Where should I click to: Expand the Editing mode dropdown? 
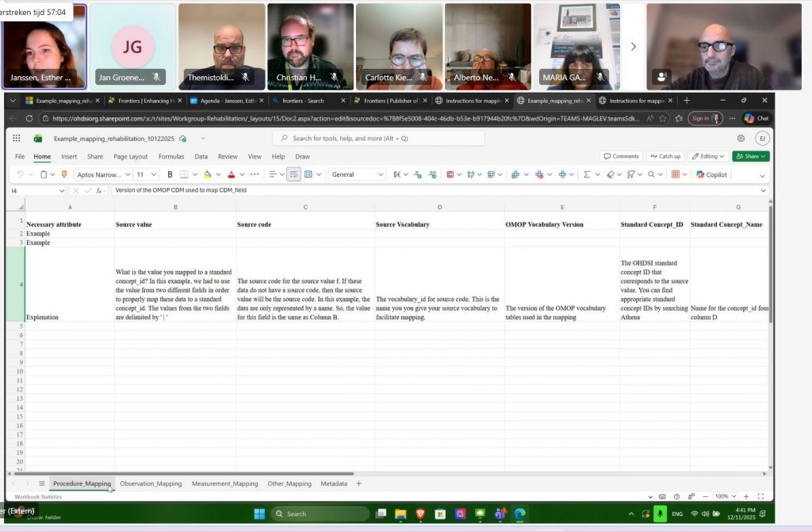(x=708, y=156)
